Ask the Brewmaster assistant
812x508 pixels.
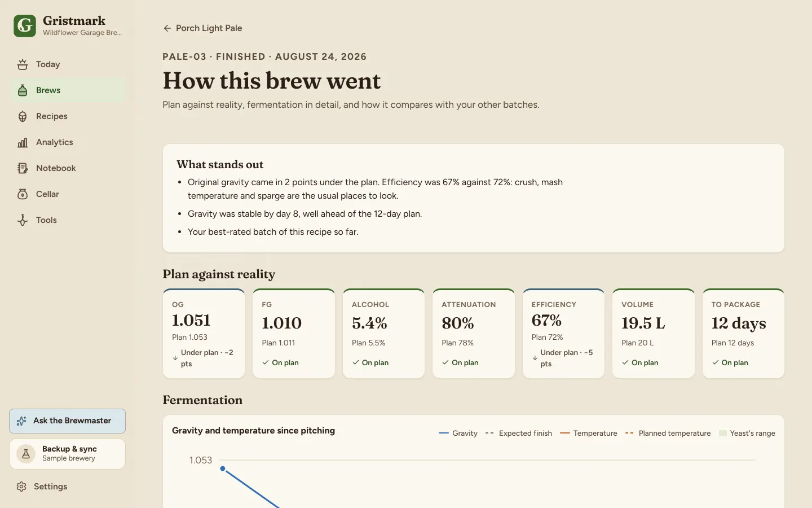tap(67, 421)
